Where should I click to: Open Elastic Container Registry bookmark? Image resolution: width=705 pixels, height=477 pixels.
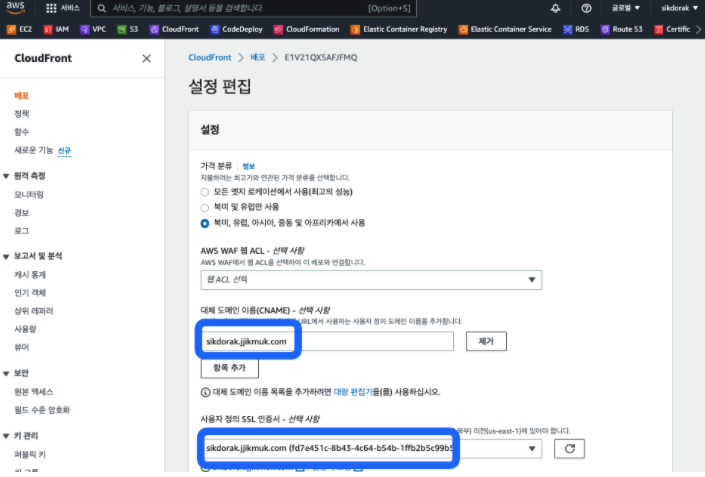coord(399,29)
